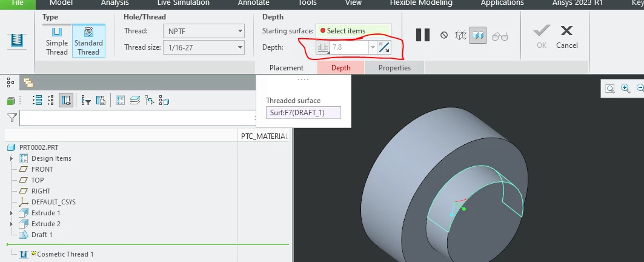The height and width of the screenshot is (262, 644).
Task: Open the Placement tab
Action: point(287,68)
